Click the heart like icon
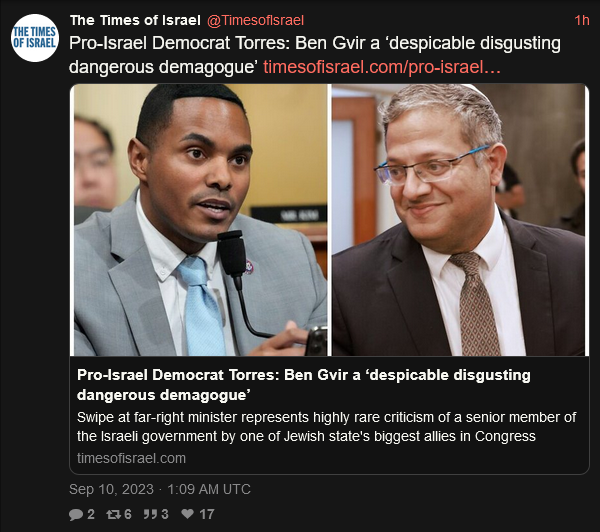Image resolution: width=600 pixels, height=532 pixels. pyautogui.click(x=188, y=514)
